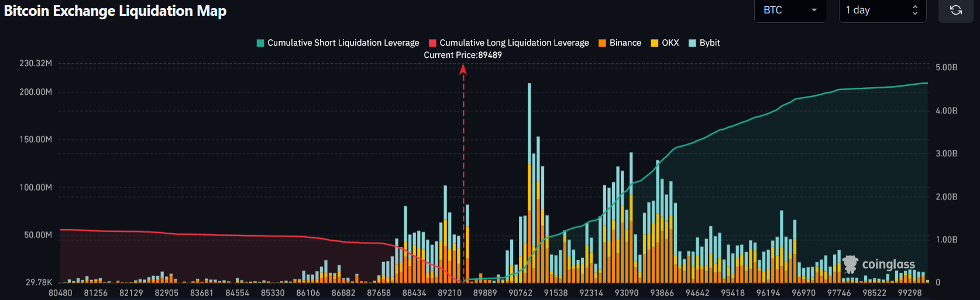Click the 87658 price axis label
Screen dimensions: 980x300
(x=379, y=292)
